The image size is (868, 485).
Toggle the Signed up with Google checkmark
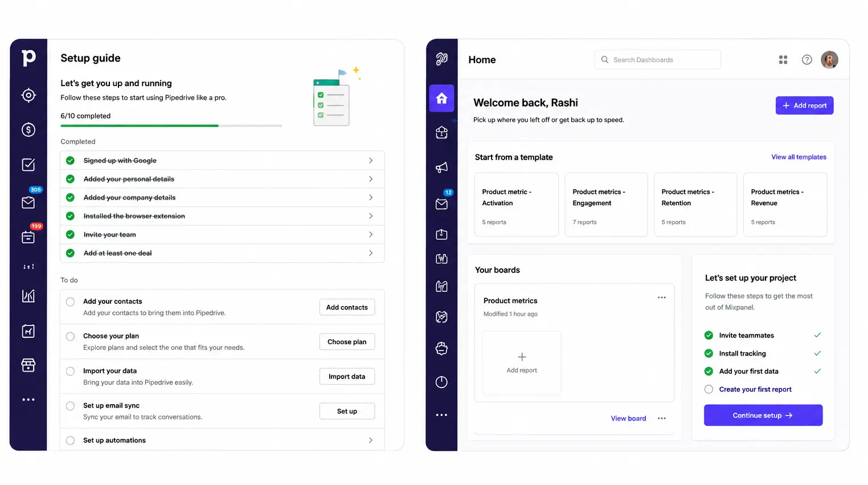70,161
